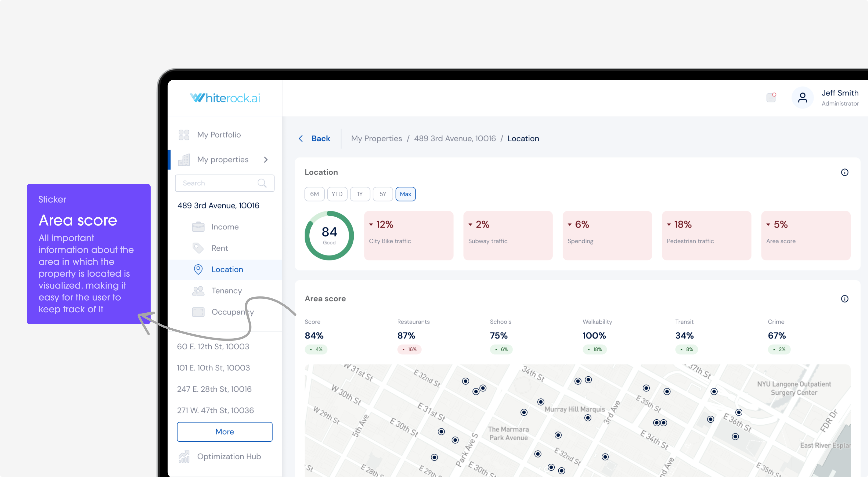Click the Location breadcrumb current page
Image resolution: width=868 pixels, height=477 pixels.
point(523,138)
